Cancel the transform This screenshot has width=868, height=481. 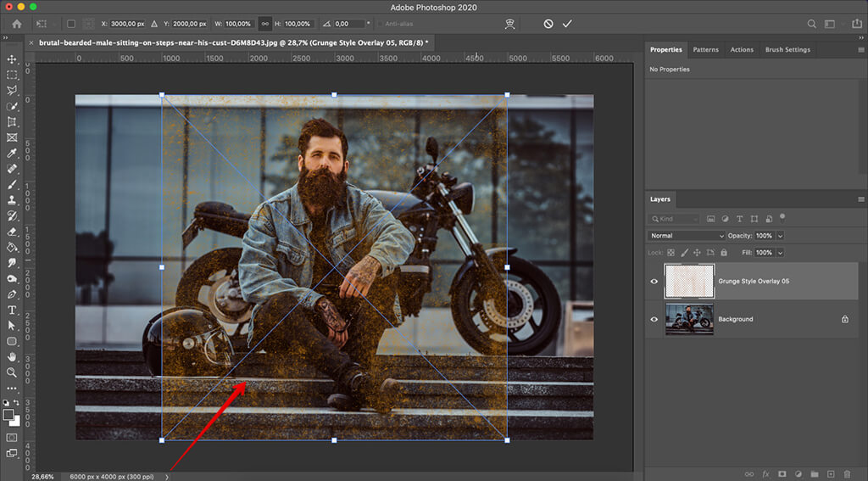tap(548, 24)
